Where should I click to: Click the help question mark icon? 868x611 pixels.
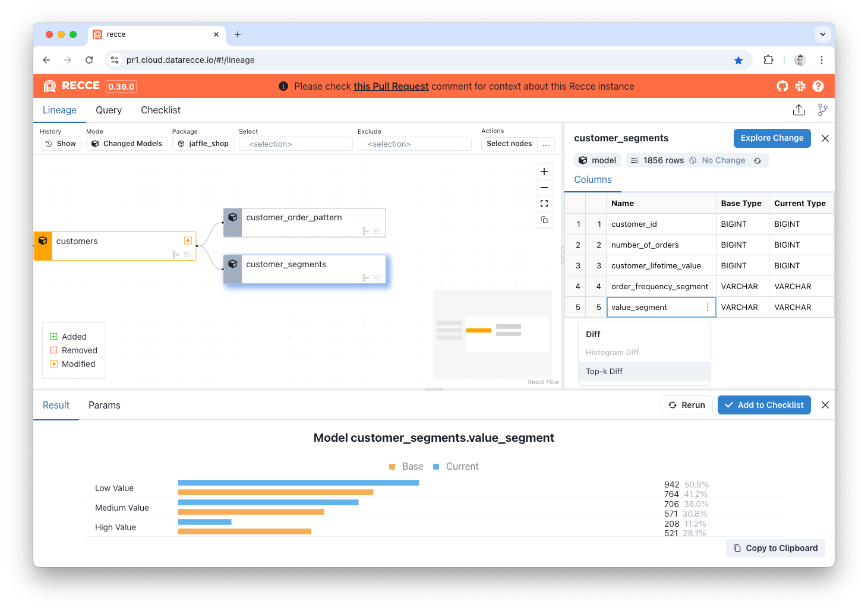[x=818, y=86]
